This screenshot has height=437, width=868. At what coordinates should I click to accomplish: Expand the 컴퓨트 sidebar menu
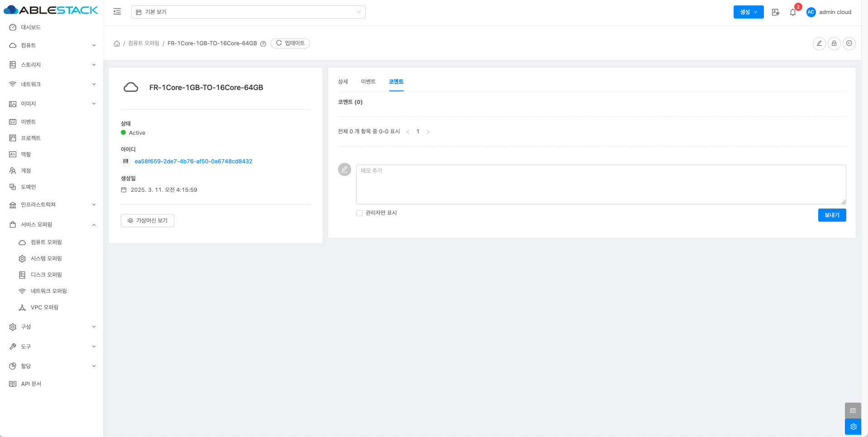52,45
